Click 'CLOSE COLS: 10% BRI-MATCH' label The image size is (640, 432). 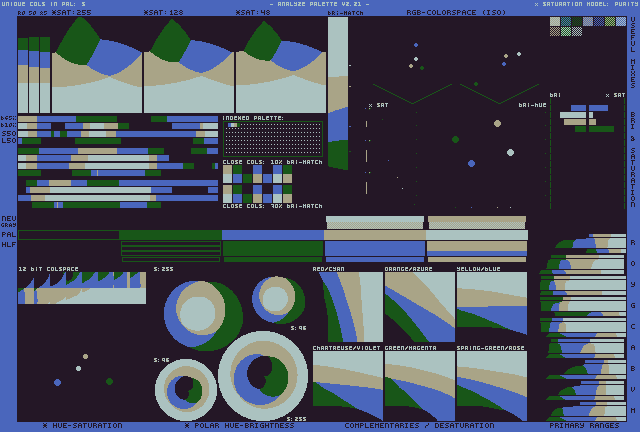(x=272, y=162)
